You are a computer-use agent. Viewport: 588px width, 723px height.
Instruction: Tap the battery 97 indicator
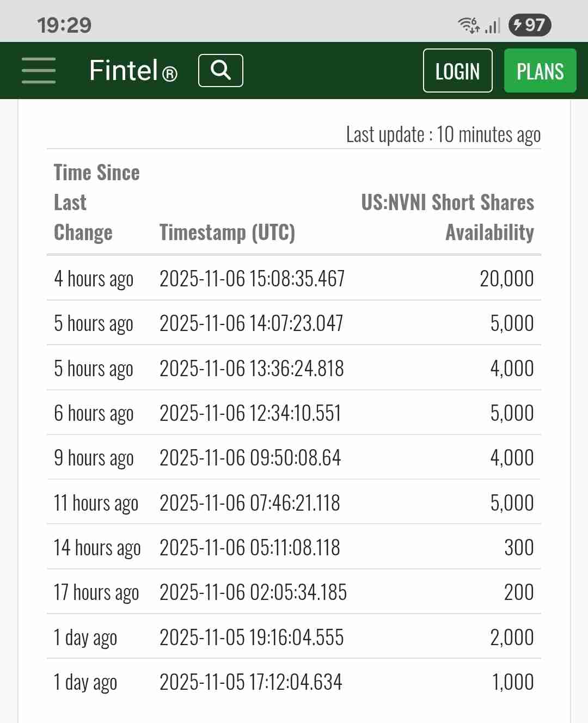click(x=530, y=25)
